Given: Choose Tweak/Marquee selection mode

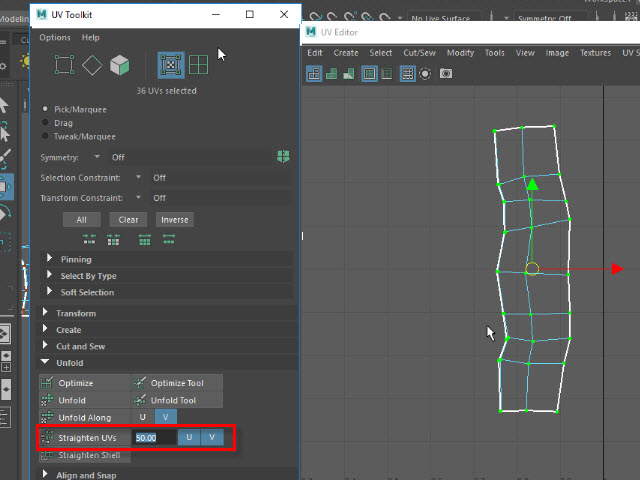Looking at the screenshot, I should [x=46, y=137].
